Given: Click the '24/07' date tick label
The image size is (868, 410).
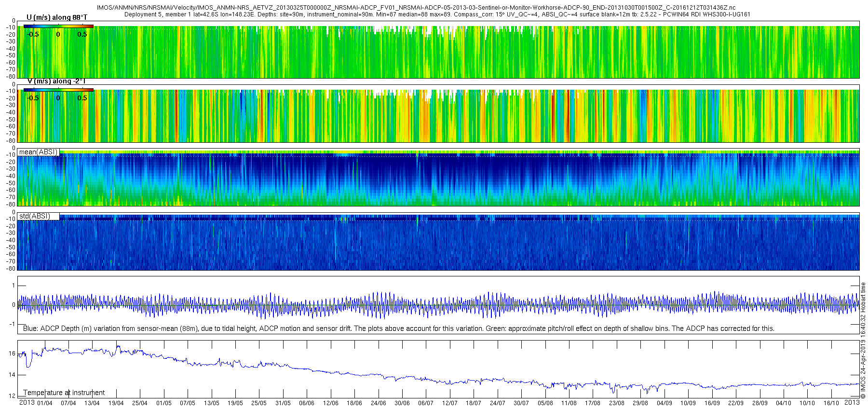Looking at the screenshot, I should (x=498, y=403).
